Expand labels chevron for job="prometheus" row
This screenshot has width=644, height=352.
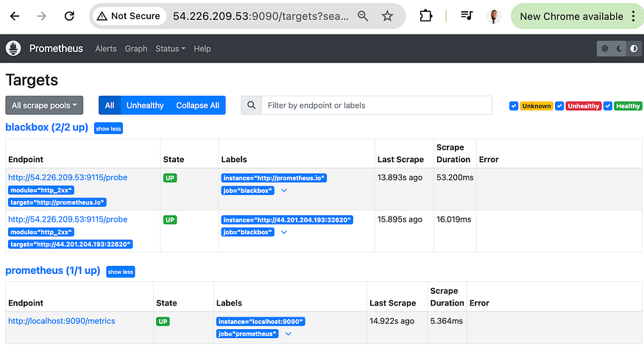pyautogui.click(x=289, y=334)
